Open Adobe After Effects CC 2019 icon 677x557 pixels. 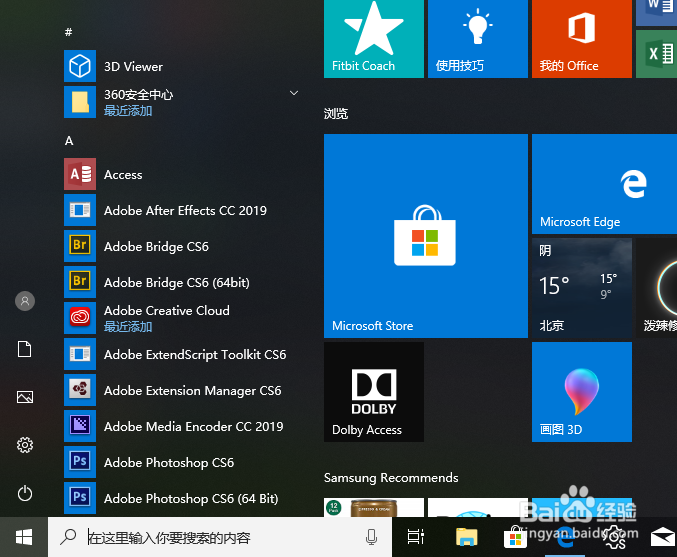pos(80,210)
